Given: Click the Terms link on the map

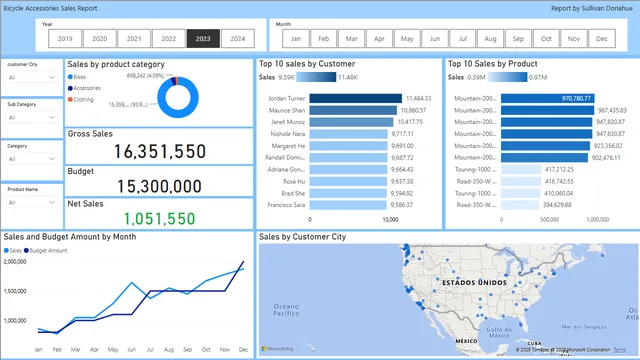Looking at the screenshot, I should pos(620,350).
